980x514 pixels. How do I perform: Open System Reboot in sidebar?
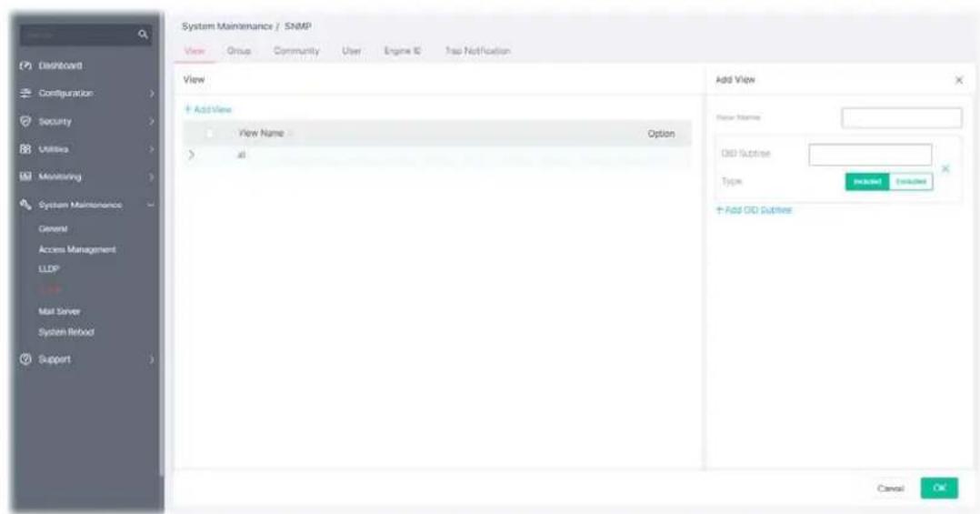pos(65,332)
